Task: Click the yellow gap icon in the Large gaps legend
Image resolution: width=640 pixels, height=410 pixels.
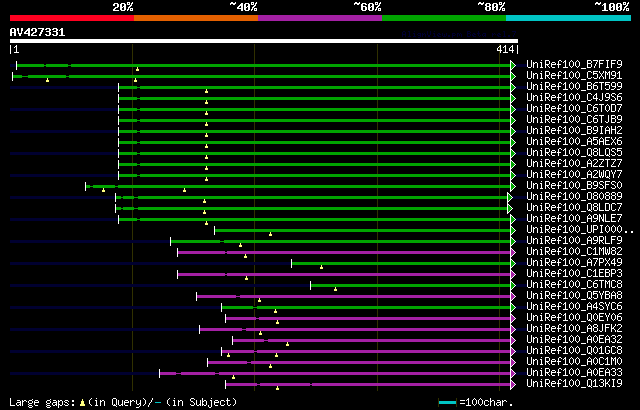Action: pos(82,403)
